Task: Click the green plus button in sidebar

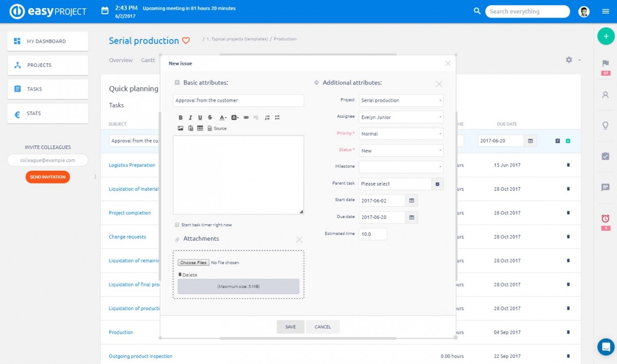Action: 606,36
